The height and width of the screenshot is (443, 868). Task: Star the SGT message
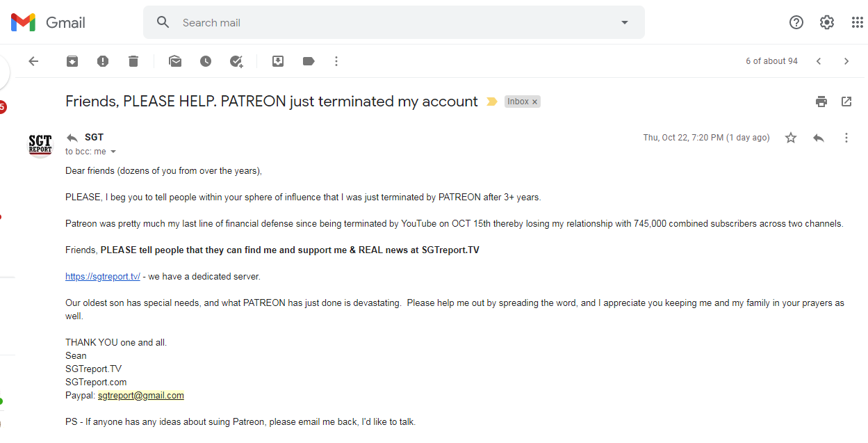tap(791, 138)
